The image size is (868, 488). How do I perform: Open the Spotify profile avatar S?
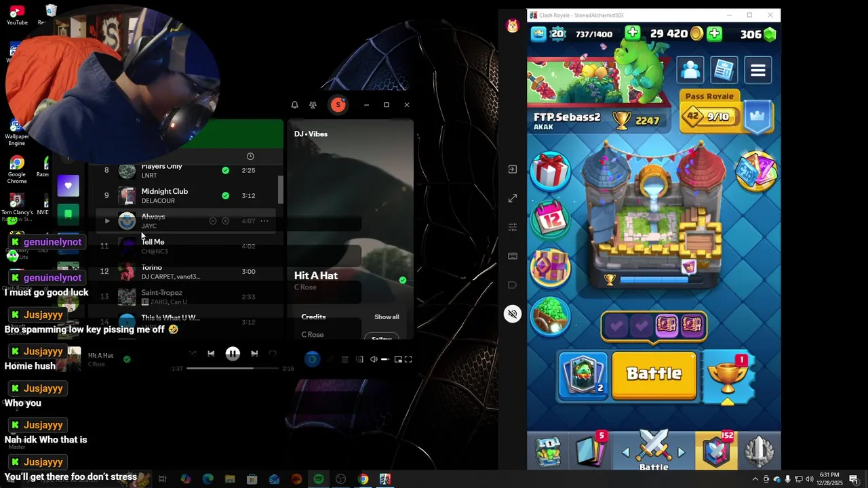coord(338,105)
